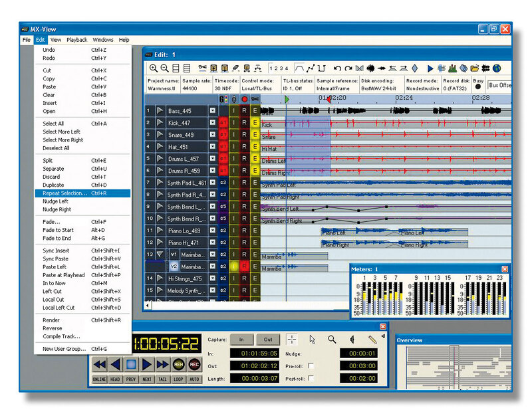The image size is (532, 414).
Task: Open the Bass_445 track dropdown
Action: 212,110
